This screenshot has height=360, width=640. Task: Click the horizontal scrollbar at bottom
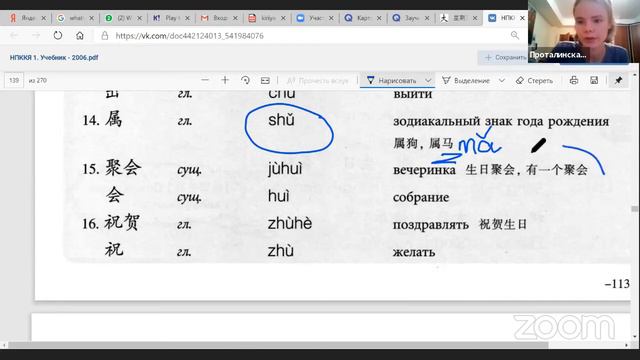pyautogui.click(x=278, y=345)
